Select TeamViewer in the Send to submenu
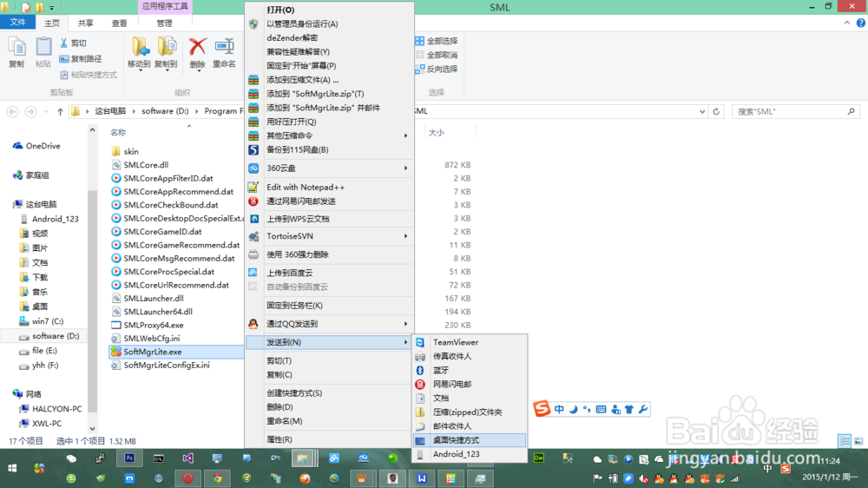The height and width of the screenshot is (488, 868). [470, 342]
